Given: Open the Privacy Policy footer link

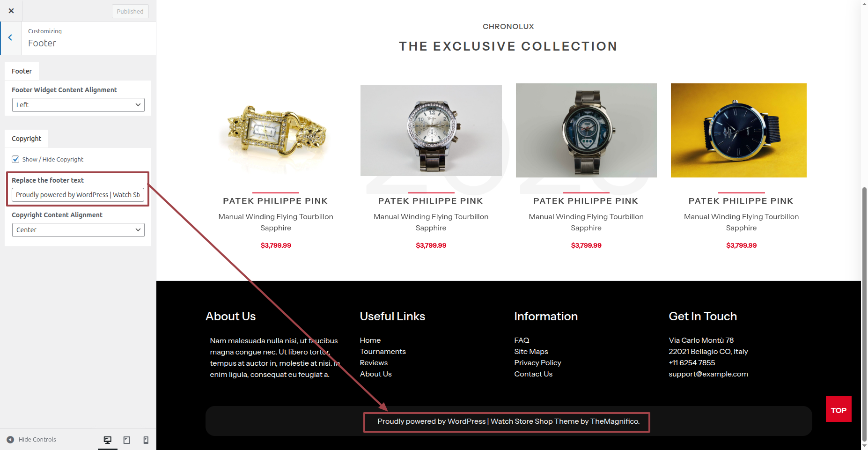Looking at the screenshot, I should pyautogui.click(x=537, y=363).
